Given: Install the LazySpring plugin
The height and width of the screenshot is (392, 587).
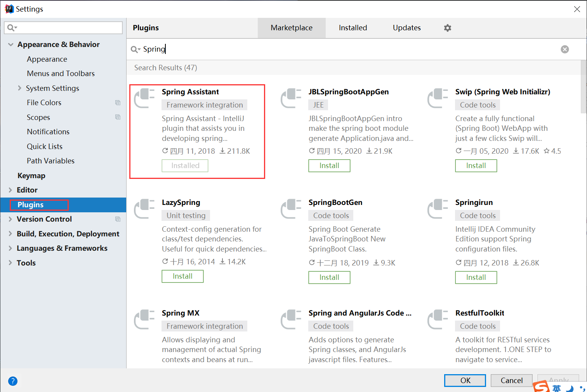Looking at the screenshot, I should point(182,276).
